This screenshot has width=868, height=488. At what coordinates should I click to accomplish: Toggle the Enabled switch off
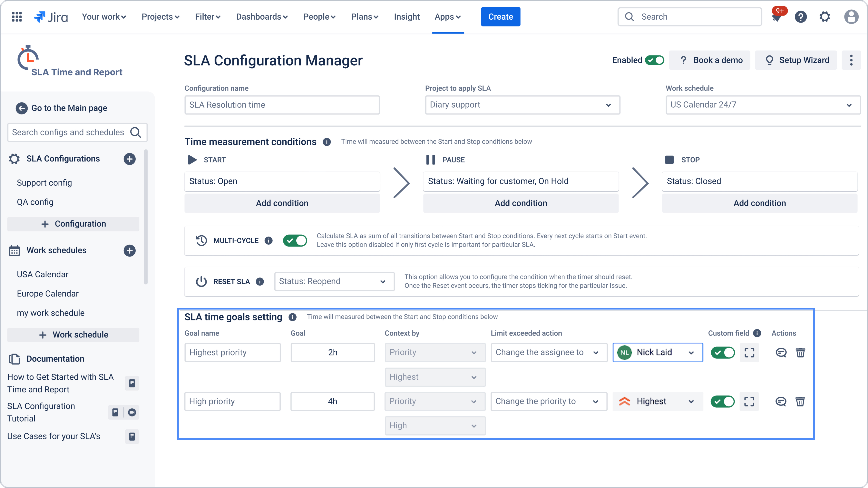(654, 60)
